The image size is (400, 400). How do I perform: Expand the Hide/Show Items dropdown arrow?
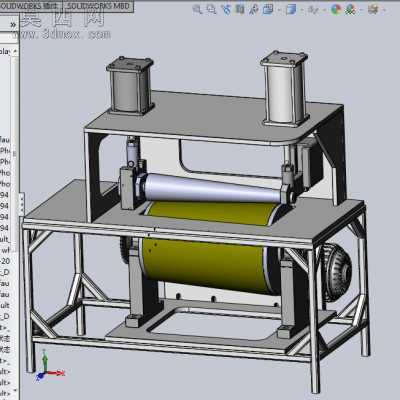point(324,10)
